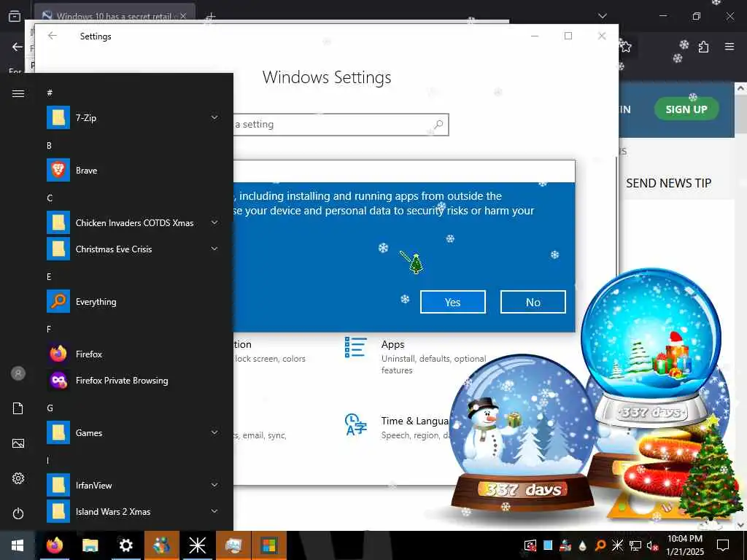Click the Santa hat gifts snow globe
Image resolution: width=747 pixels, height=560 pixels.
tap(651, 349)
